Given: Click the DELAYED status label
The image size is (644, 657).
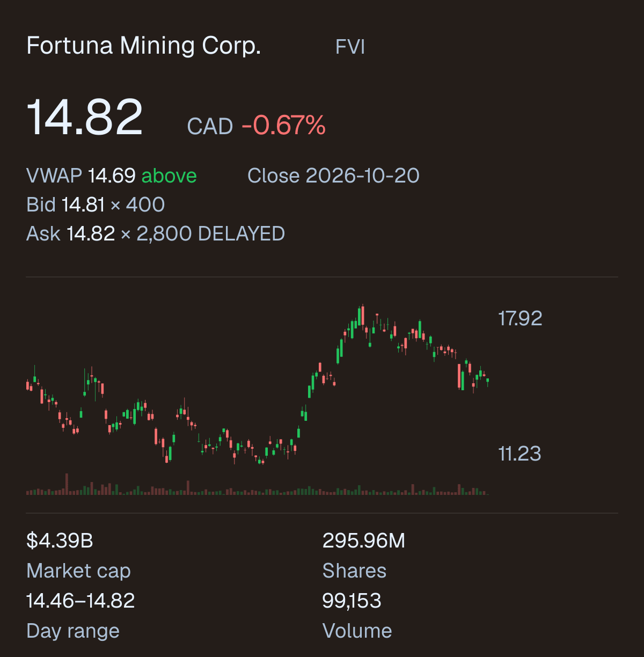Looking at the screenshot, I should [x=241, y=233].
